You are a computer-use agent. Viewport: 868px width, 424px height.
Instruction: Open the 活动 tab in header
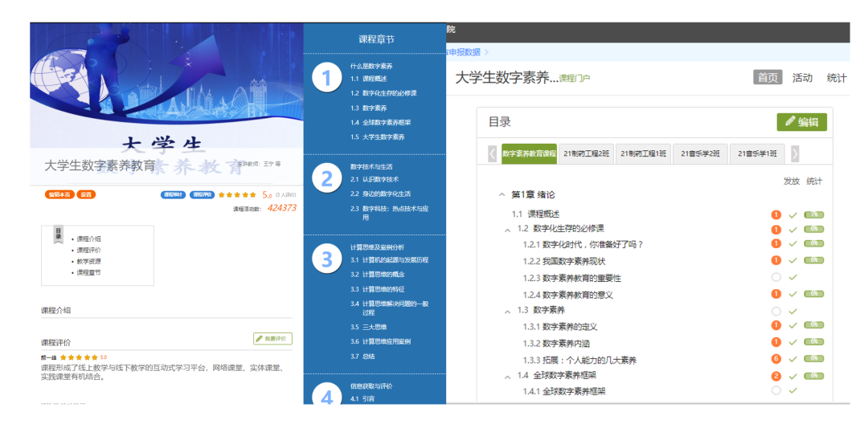(x=802, y=78)
